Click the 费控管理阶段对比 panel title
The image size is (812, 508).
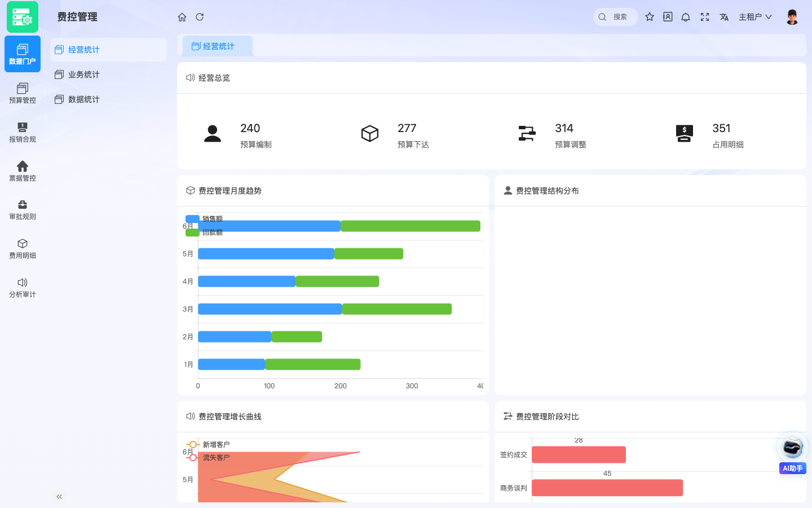[x=548, y=417]
